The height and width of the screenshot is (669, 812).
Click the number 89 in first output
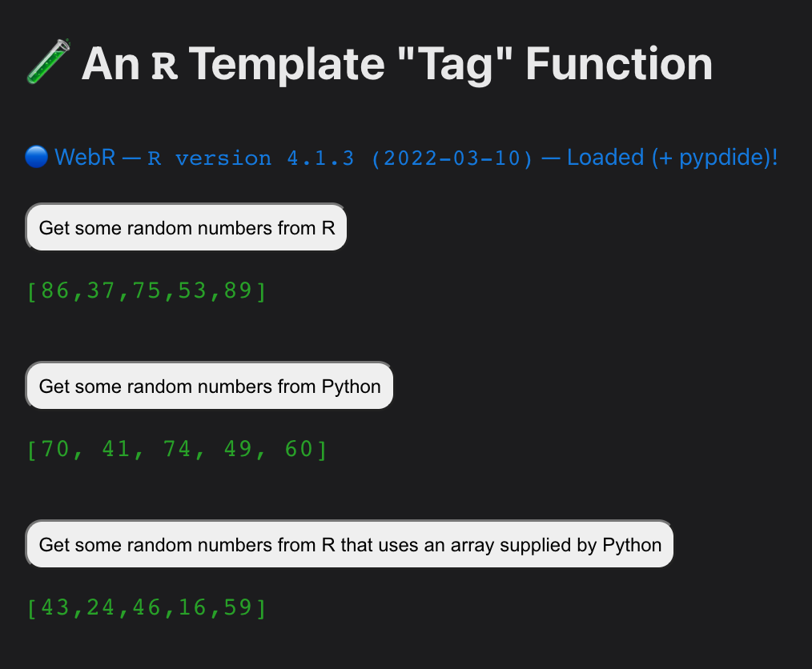[x=238, y=290]
